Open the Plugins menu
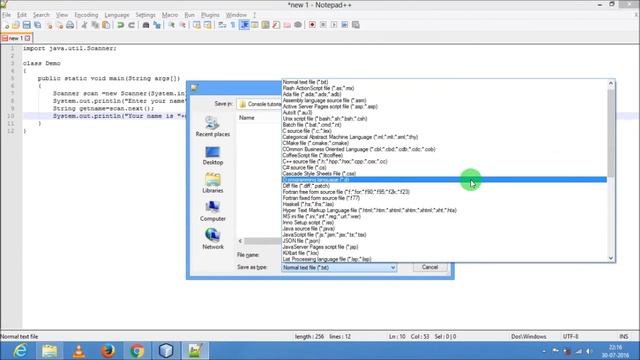The width and height of the screenshot is (640, 360). tap(210, 15)
